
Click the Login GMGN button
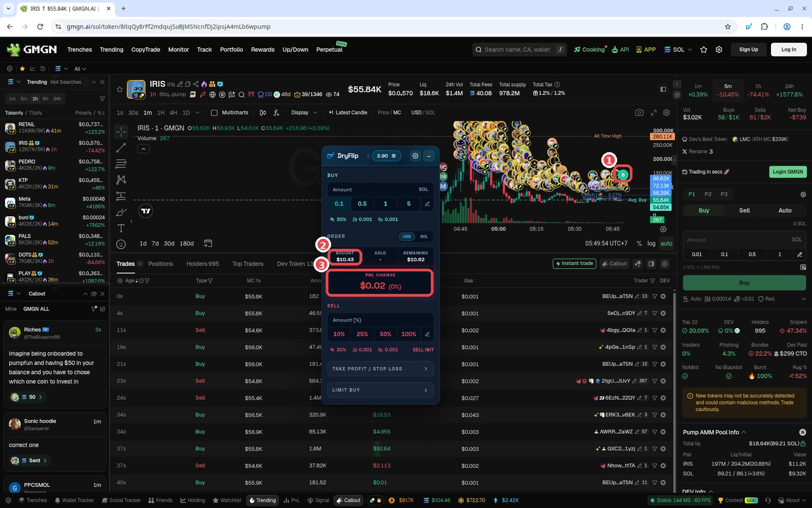click(x=788, y=172)
